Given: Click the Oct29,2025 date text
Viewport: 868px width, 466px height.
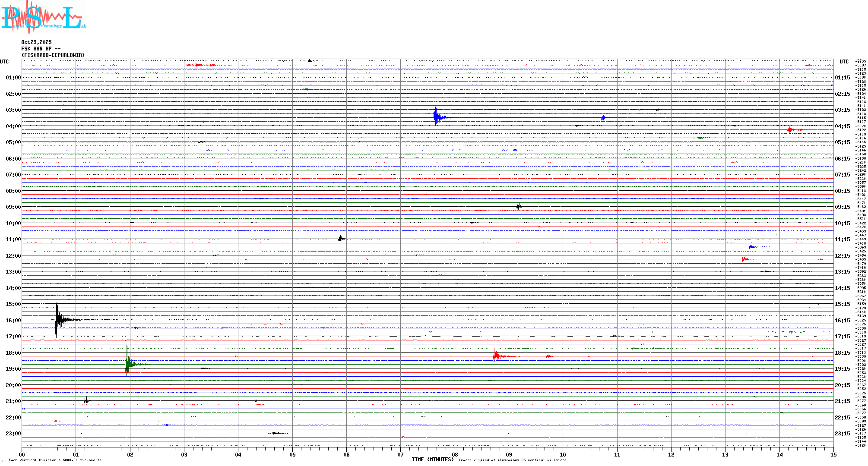Looking at the screenshot, I should tap(36, 42).
